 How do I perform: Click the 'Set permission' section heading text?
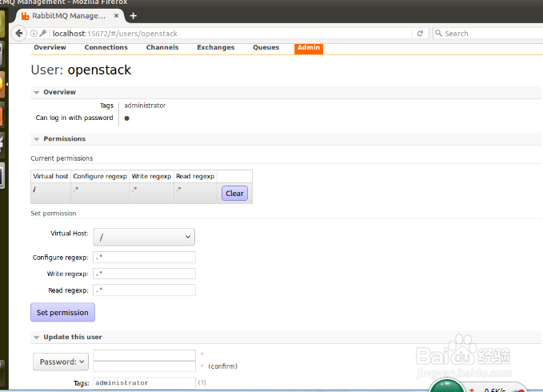[54, 214]
